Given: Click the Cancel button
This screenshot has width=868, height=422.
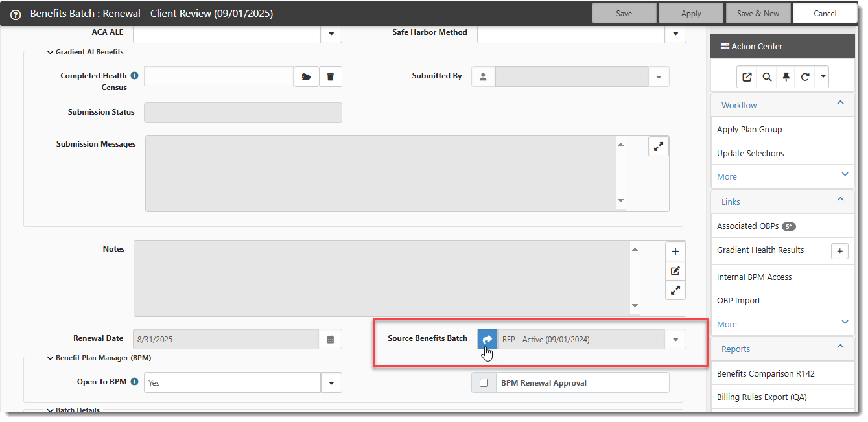Looking at the screenshot, I should [x=825, y=14].
